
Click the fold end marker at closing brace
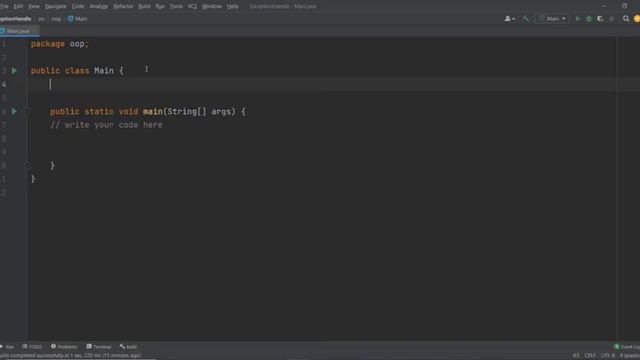click(x=27, y=165)
